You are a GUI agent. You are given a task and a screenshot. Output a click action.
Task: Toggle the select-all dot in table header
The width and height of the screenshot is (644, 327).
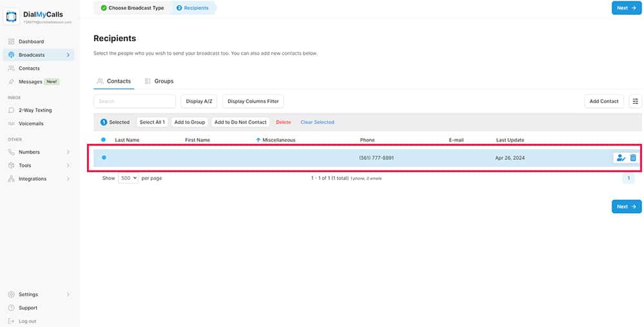(x=104, y=140)
